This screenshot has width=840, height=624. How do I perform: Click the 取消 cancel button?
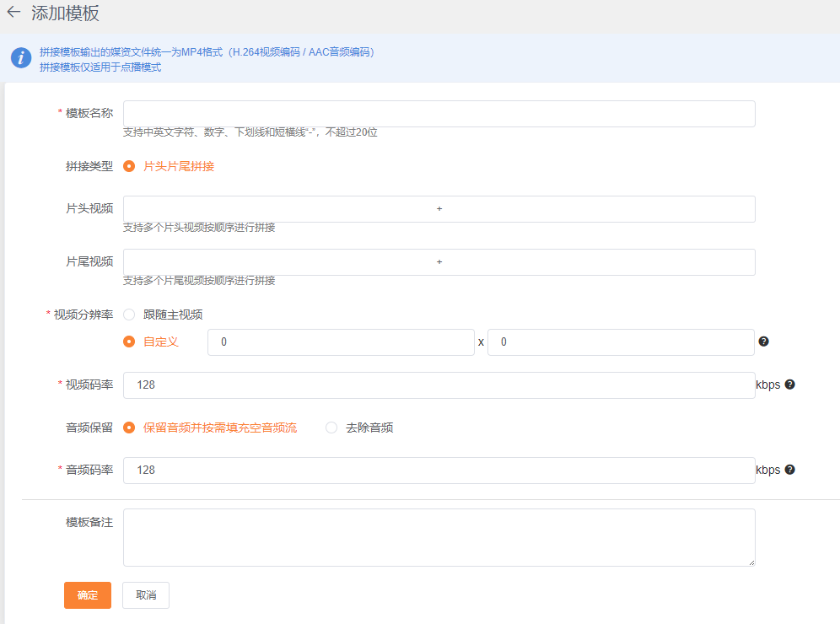click(146, 595)
